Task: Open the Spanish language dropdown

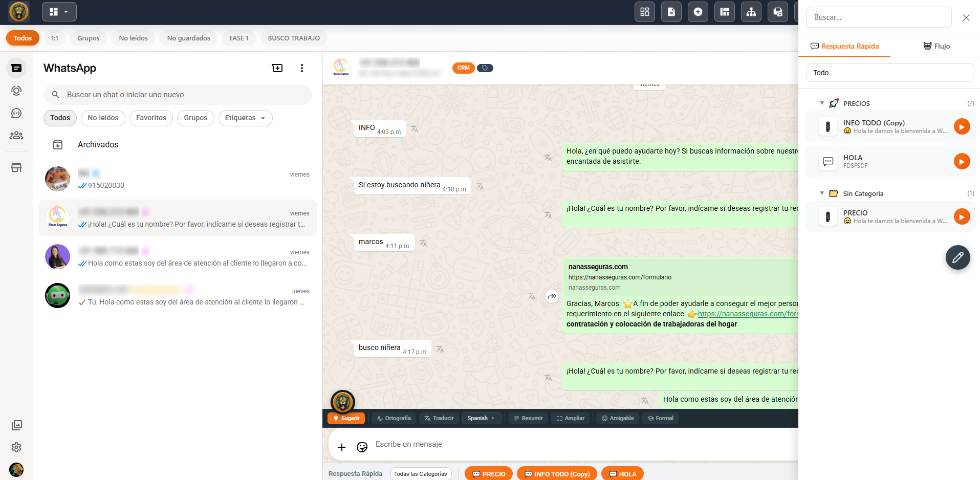Action: pos(481,418)
